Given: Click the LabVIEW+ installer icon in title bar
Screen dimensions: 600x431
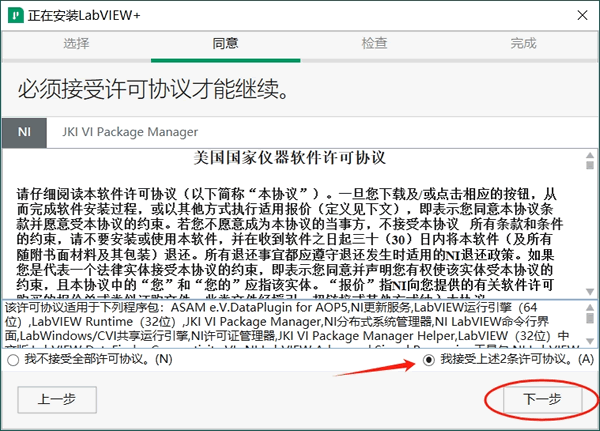Looking at the screenshot, I should [x=16, y=15].
